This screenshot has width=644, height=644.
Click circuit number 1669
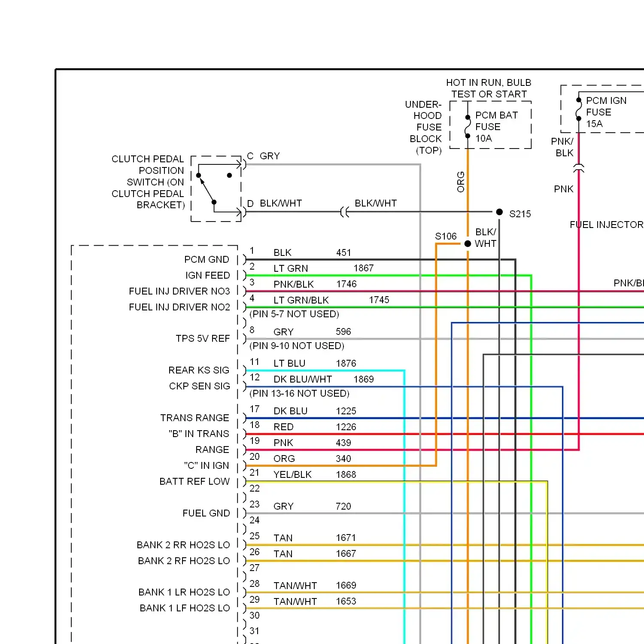tap(346, 585)
